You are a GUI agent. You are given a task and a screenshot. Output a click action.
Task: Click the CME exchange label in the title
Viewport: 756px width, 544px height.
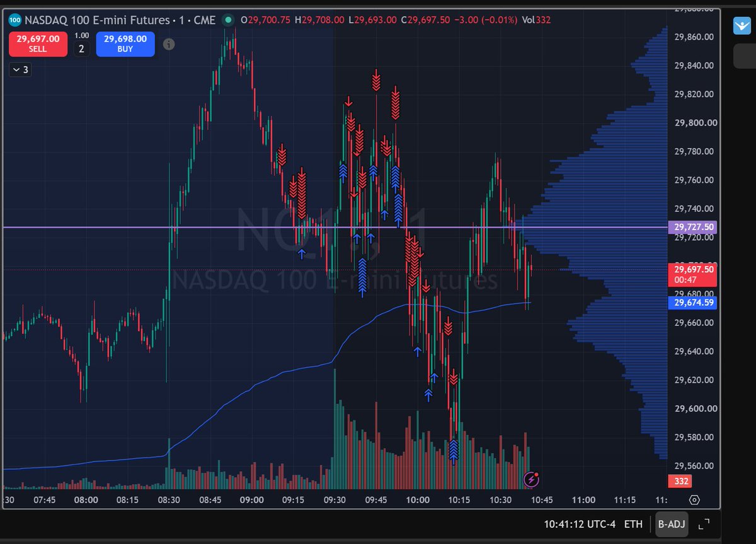point(205,20)
